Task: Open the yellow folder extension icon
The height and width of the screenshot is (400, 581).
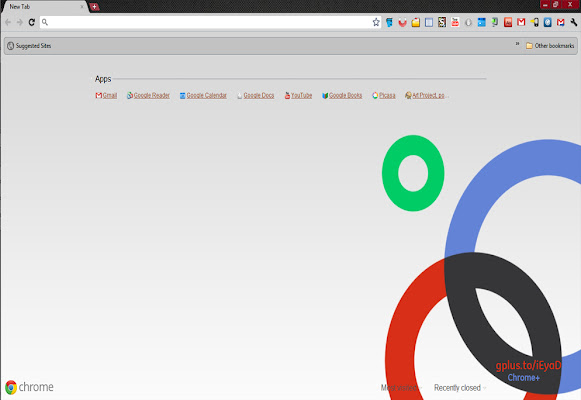Action: (x=416, y=23)
